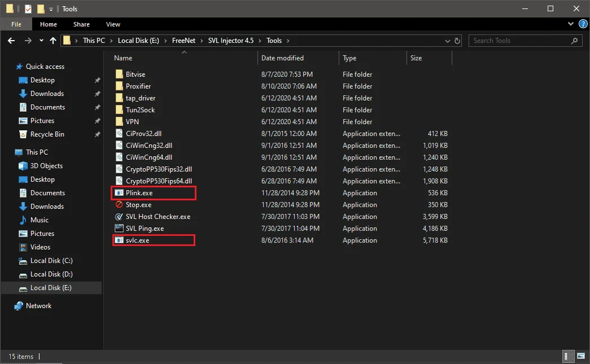The width and height of the screenshot is (590, 364).
Task: Open Local Disk (C:) in navigation pane
Action: pyautogui.click(x=51, y=261)
